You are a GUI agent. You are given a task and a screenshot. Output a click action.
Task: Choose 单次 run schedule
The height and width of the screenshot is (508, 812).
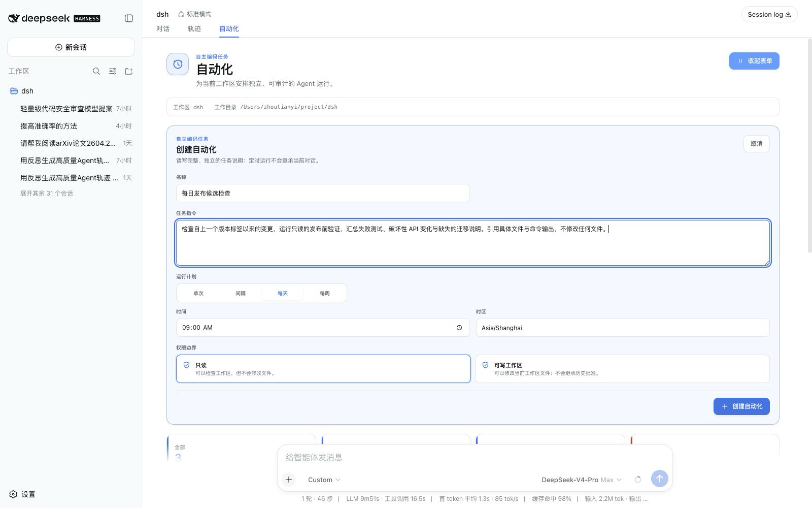coord(198,293)
